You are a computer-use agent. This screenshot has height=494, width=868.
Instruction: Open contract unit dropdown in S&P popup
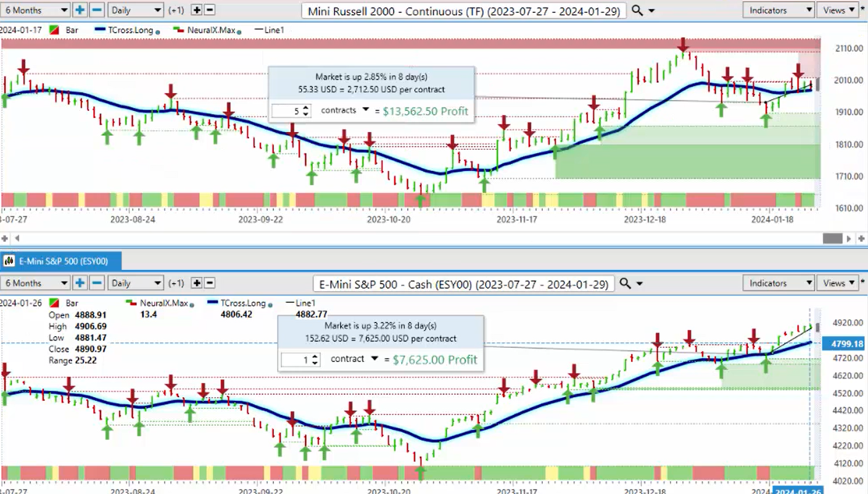coord(374,358)
